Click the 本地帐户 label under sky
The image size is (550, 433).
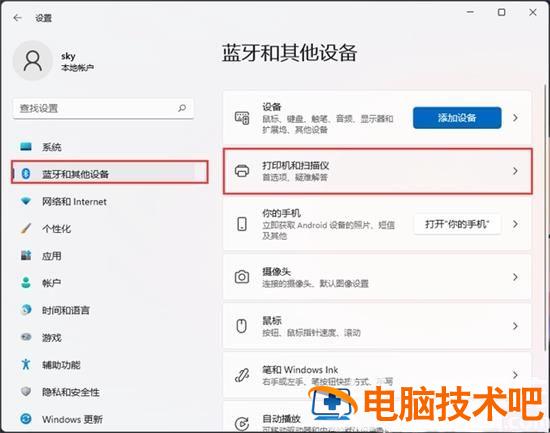pyautogui.click(x=78, y=68)
